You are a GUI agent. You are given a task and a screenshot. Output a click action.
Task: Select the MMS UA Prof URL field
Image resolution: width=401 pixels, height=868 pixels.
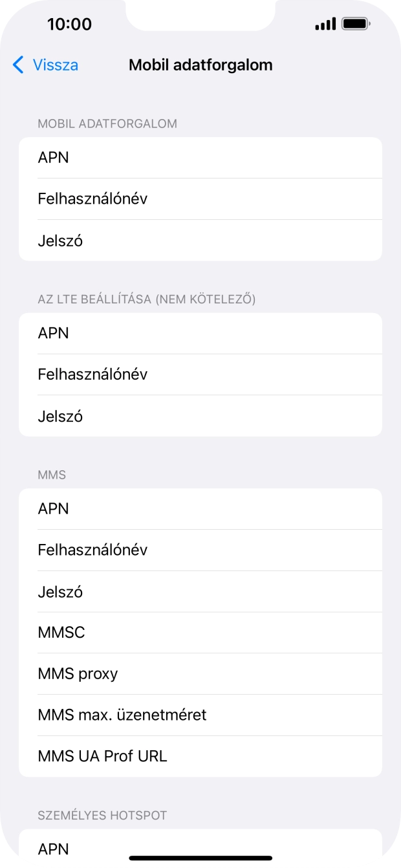click(x=200, y=755)
